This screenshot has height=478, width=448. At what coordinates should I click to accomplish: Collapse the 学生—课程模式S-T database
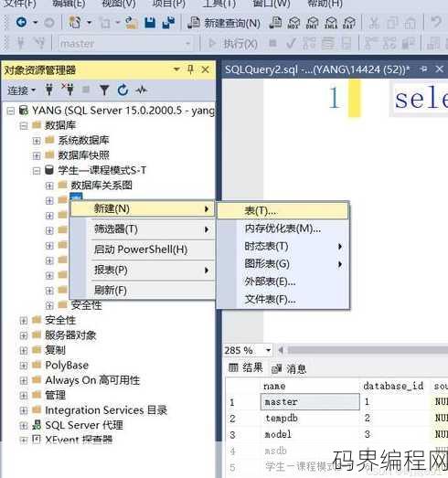pyautogui.click(x=37, y=171)
